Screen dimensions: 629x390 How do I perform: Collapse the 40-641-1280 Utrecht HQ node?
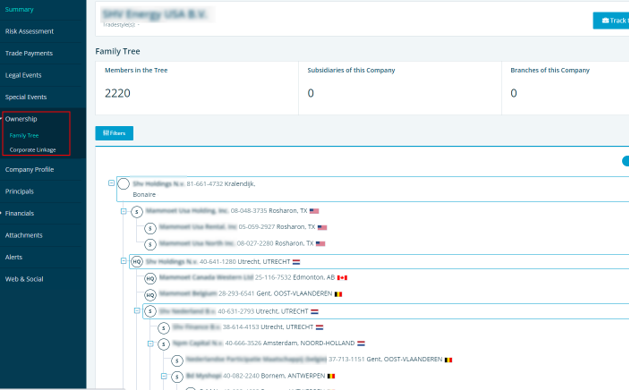click(x=124, y=261)
